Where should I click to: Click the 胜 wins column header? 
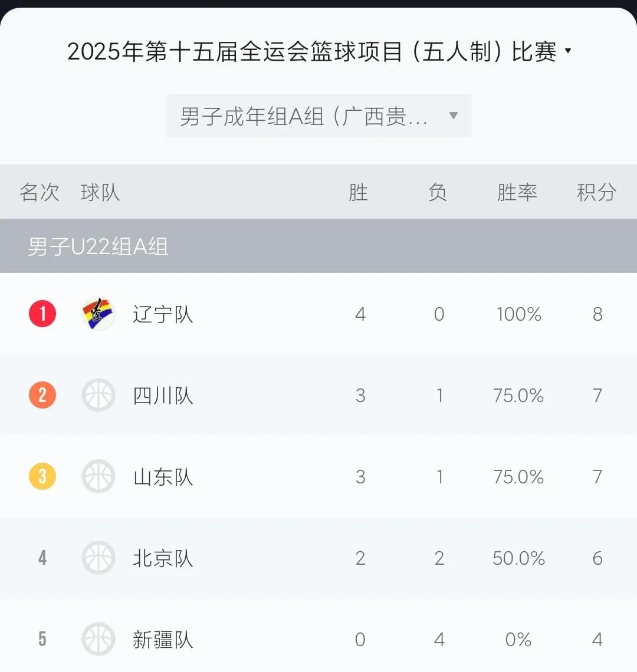358,192
